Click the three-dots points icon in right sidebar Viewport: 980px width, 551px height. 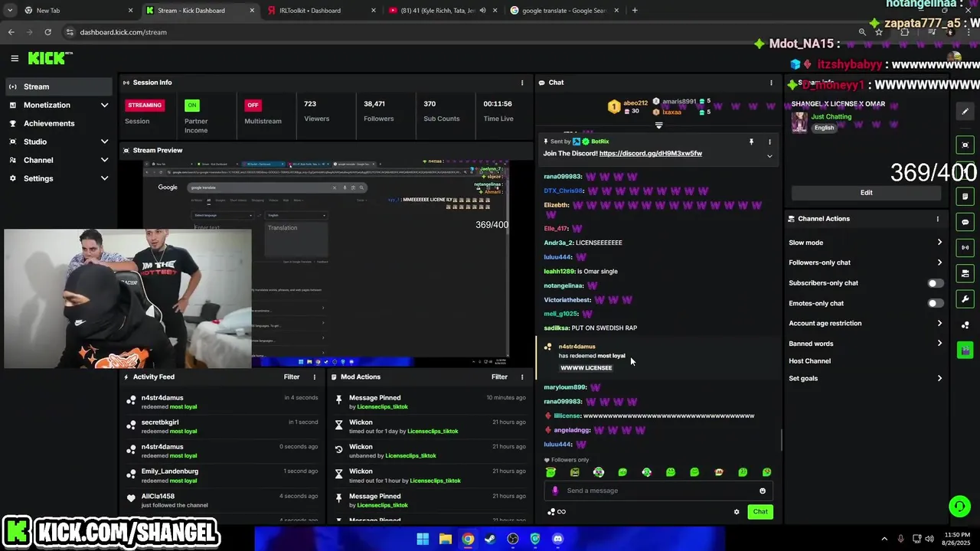(x=965, y=325)
